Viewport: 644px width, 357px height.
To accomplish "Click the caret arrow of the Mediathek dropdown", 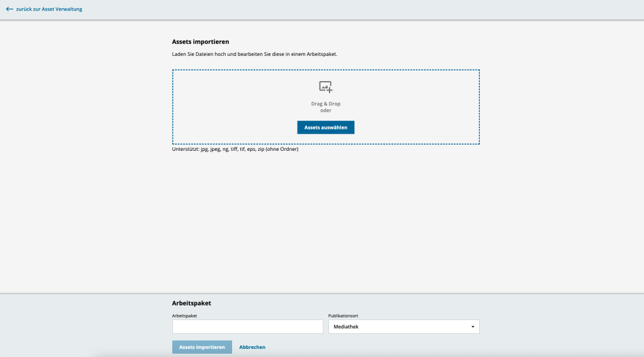I will 472,327.
